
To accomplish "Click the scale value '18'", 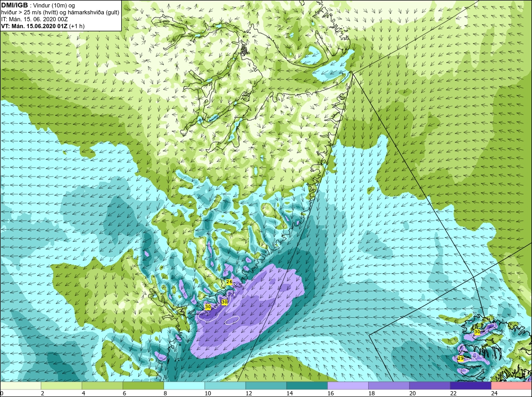I will click(x=371, y=393).
